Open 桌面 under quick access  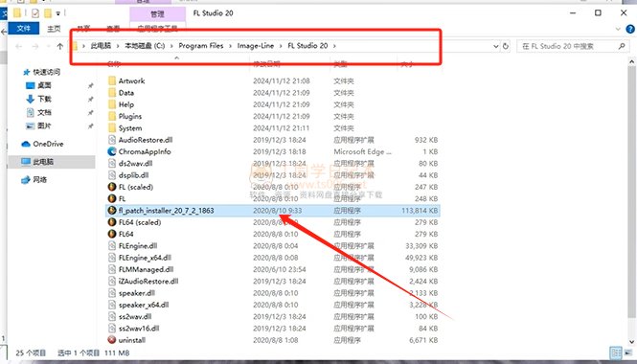click(x=44, y=85)
